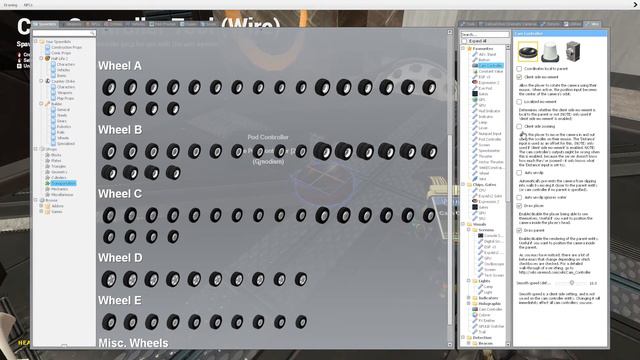Image resolution: width=640 pixels, height=360 pixels.
Task: Select the first wheel model under Wheel E
Action: coord(109,322)
